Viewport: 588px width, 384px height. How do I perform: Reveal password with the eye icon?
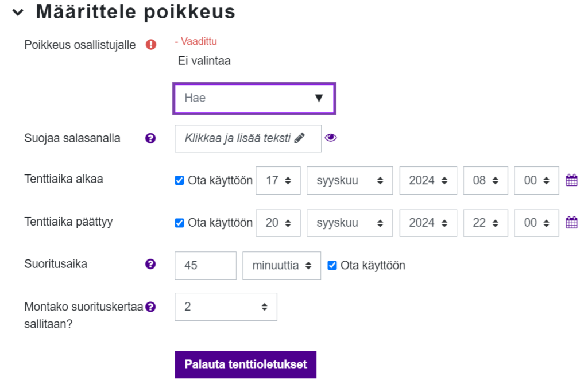pos(331,138)
